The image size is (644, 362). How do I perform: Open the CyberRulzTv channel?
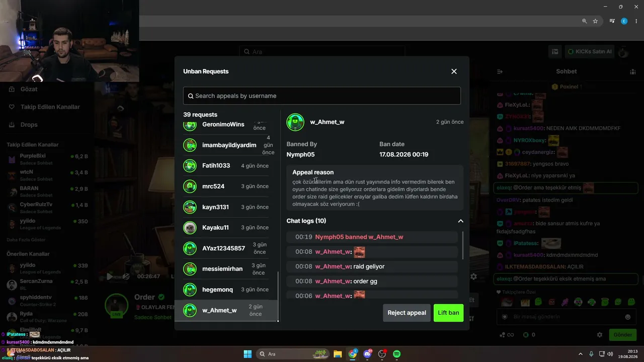(x=48, y=208)
